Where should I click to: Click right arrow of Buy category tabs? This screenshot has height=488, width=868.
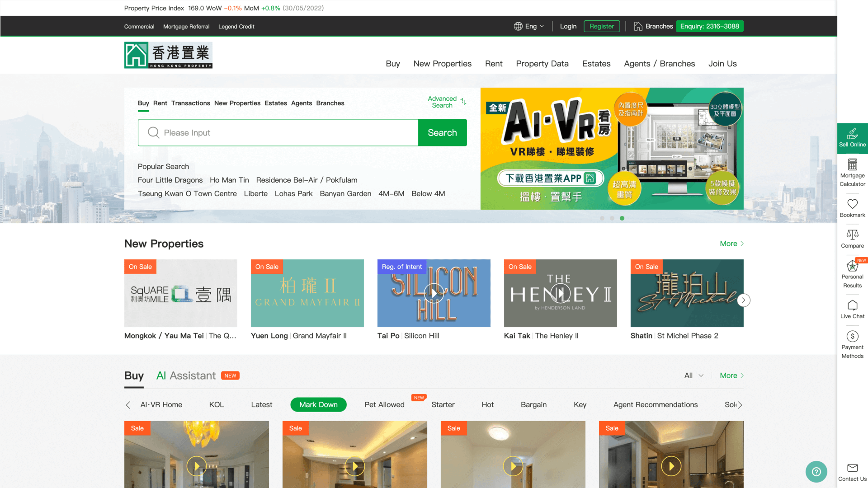pos(740,405)
